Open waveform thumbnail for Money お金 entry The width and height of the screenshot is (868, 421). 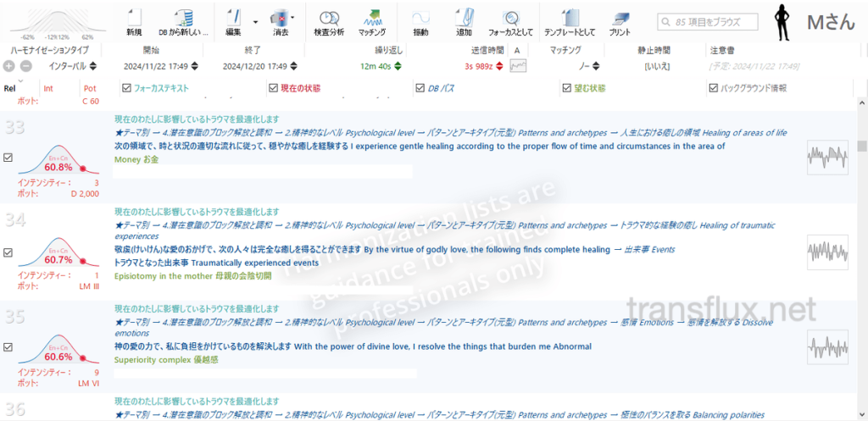pyautogui.click(x=827, y=157)
